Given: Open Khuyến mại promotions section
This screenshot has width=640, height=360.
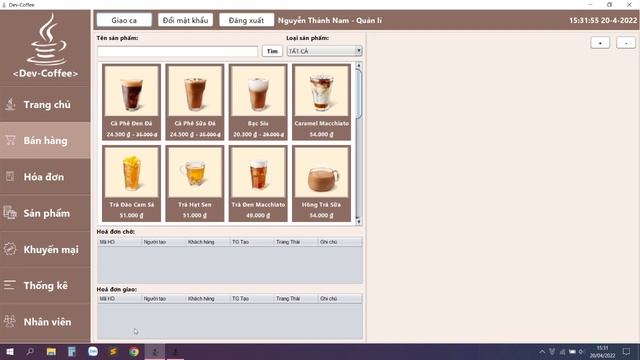Looking at the screenshot, I should (x=45, y=249).
